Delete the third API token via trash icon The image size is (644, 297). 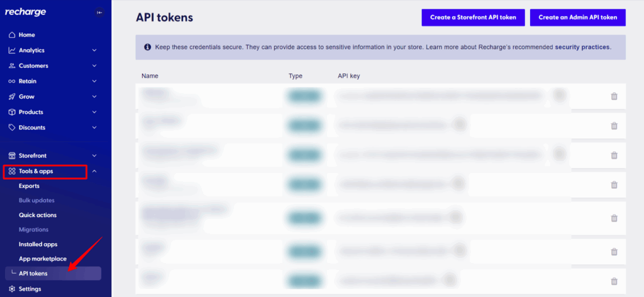point(614,155)
